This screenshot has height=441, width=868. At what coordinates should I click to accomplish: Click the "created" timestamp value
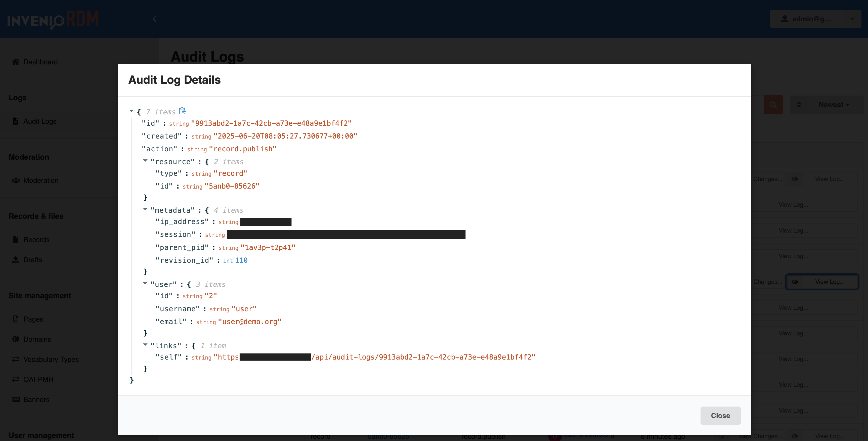[285, 136]
